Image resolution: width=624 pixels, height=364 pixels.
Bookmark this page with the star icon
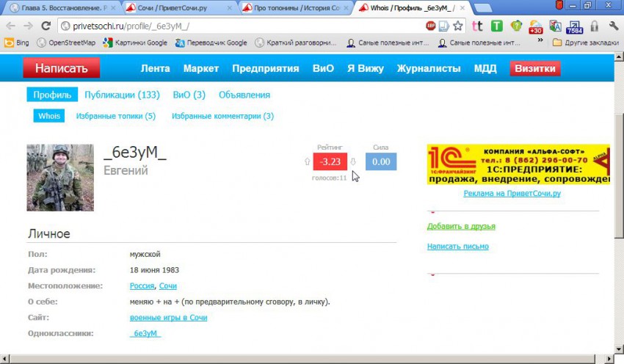(x=458, y=26)
